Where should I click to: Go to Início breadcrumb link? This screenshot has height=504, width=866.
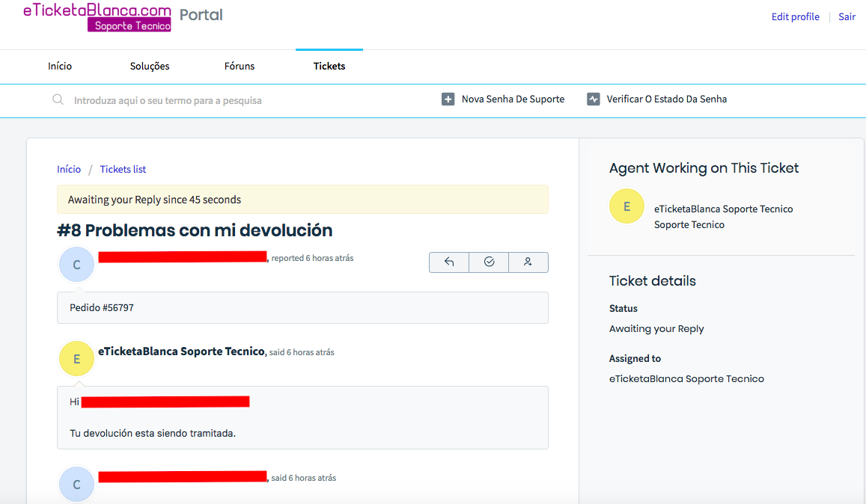tap(68, 170)
